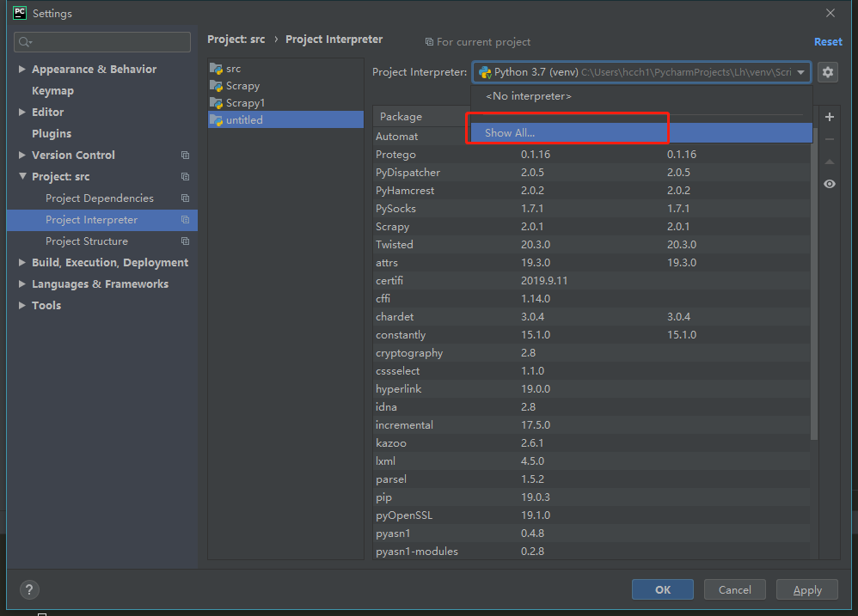The image size is (858, 616).
Task: Select the Twisted package row
Action: [592, 245]
